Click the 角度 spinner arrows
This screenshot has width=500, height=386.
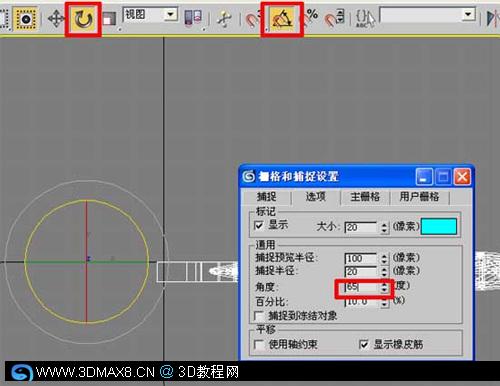point(384,287)
